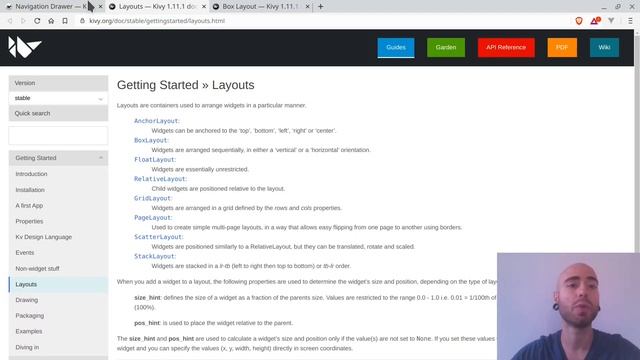Open Examples in the sidebar
The width and height of the screenshot is (640, 360).
[29, 331]
